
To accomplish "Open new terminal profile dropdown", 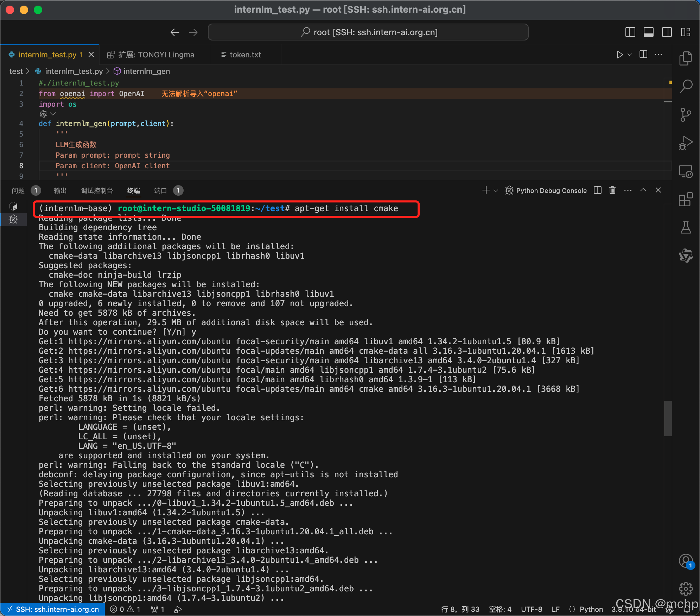I will 496,190.
